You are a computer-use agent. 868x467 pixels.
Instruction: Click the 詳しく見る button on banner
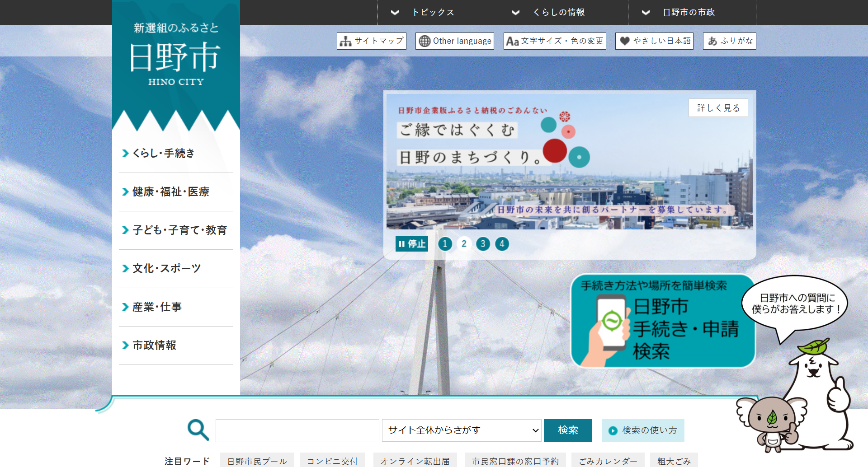click(x=718, y=108)
